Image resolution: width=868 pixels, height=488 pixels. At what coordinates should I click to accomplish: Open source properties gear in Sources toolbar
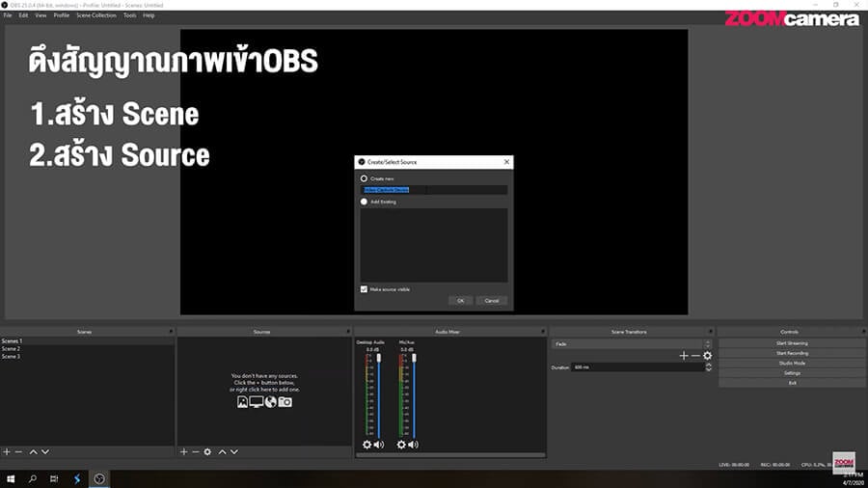pyautogui.click(x=207, y=452)
